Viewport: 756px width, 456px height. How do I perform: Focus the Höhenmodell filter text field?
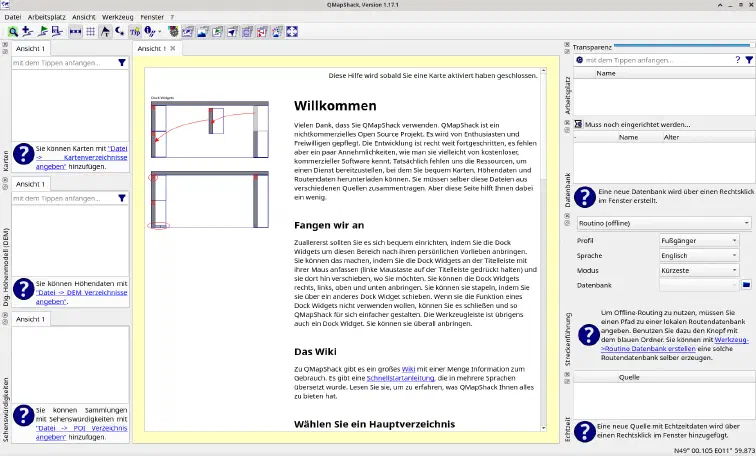[x=64, y=198]
